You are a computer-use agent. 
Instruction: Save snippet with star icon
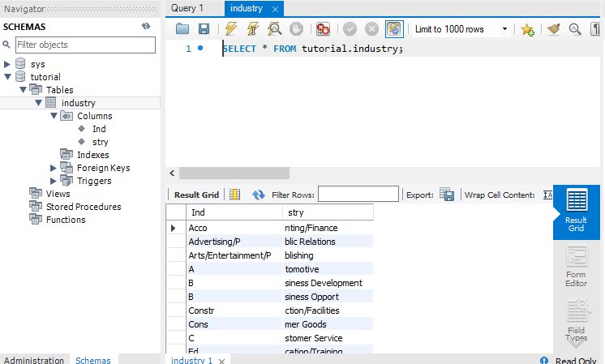[527, 29]
